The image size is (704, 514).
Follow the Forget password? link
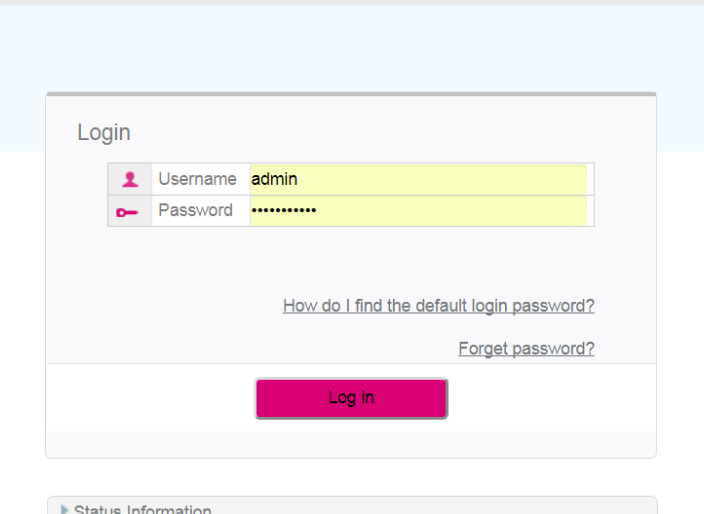coord(526,349)
